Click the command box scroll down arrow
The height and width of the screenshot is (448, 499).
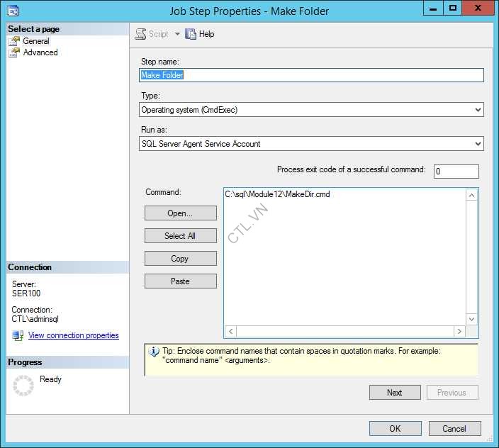pyautogui.click(x=471, y=319)
